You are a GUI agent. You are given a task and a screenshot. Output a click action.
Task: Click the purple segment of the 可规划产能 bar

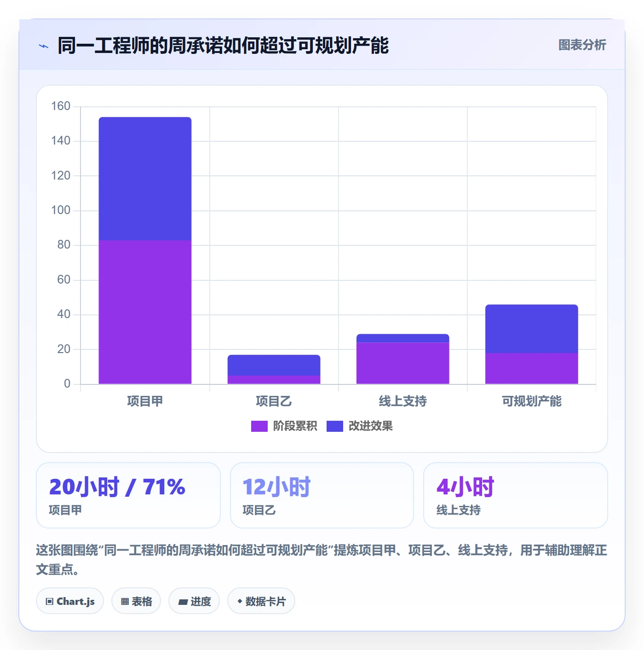(531, 368)
